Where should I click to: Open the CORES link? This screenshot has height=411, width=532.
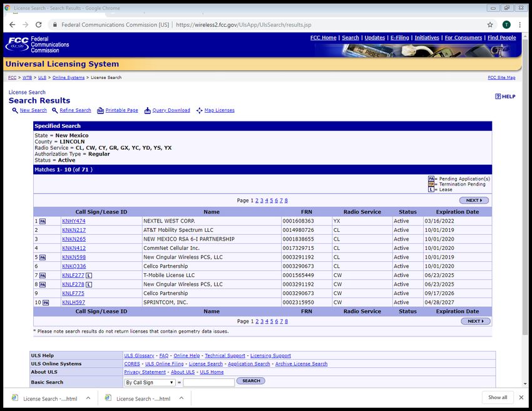(x=132, y=364)
